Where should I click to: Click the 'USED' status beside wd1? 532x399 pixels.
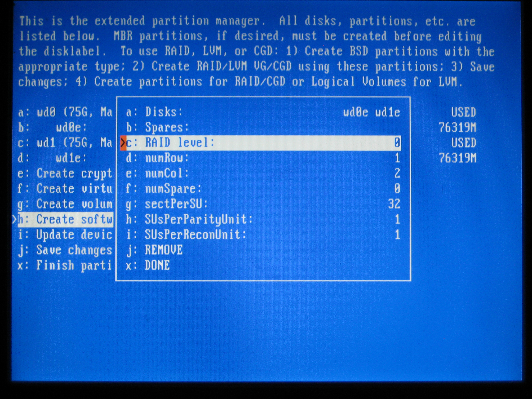click(x=463, y=143)
